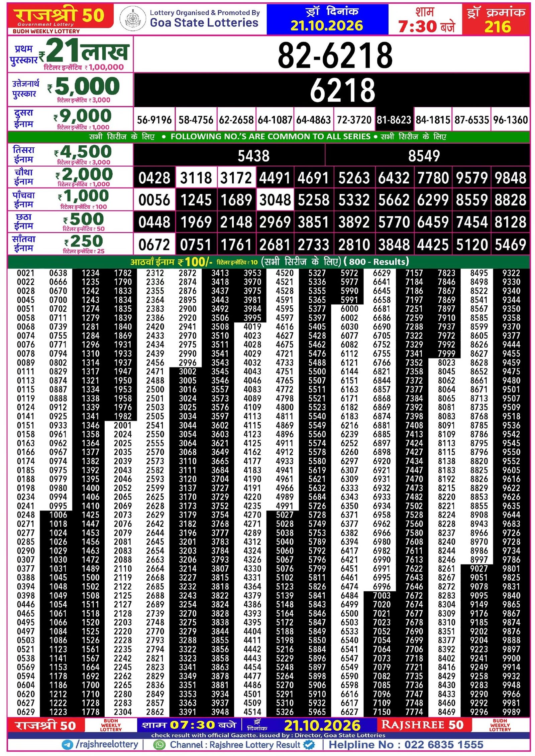Viewport: 535px width, 756px height.
Task: Click the check result with official Gazette note
Action: (x=268, y=735)
